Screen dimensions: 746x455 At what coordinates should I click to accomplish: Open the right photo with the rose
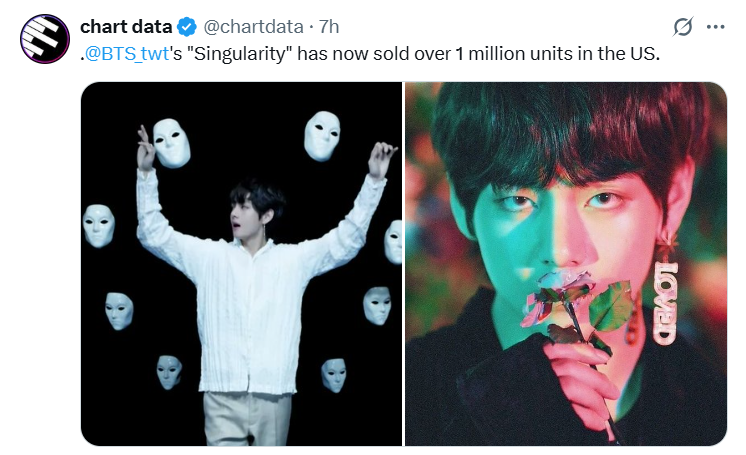(566, 264)
